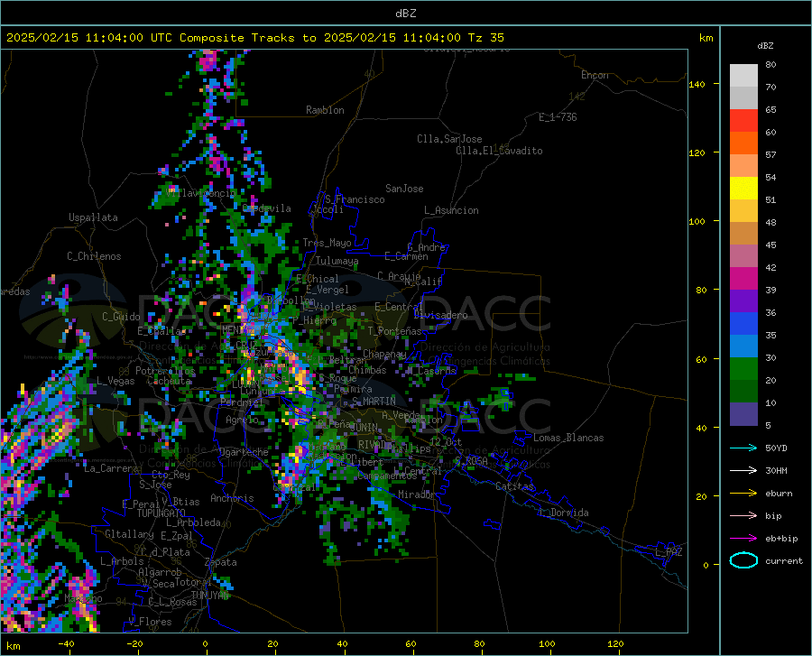812x656 pixels.
Task: Select the bright yellow swatch on dBZ scale
Action: click(x=743, y=189)
